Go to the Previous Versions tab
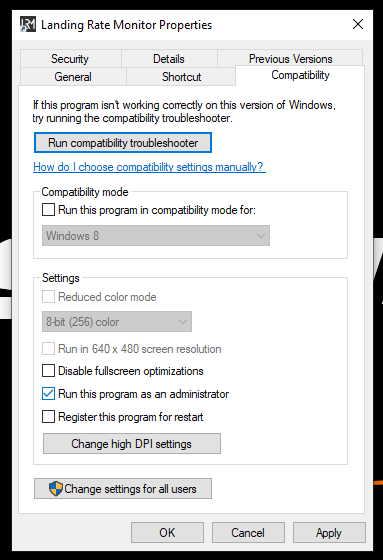The image size is (383, 560). 290,58
